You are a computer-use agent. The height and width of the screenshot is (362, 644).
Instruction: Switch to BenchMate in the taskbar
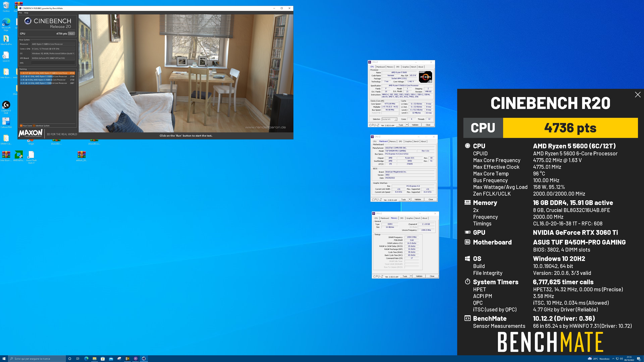click(127, 358)
